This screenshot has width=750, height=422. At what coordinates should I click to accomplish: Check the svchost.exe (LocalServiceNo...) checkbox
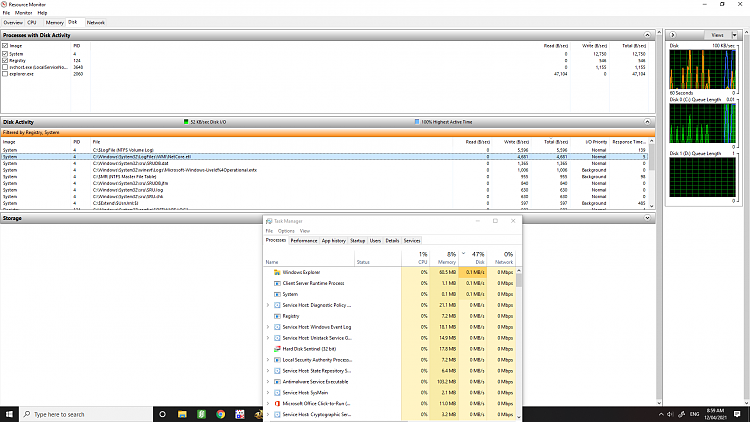point(5,67)
